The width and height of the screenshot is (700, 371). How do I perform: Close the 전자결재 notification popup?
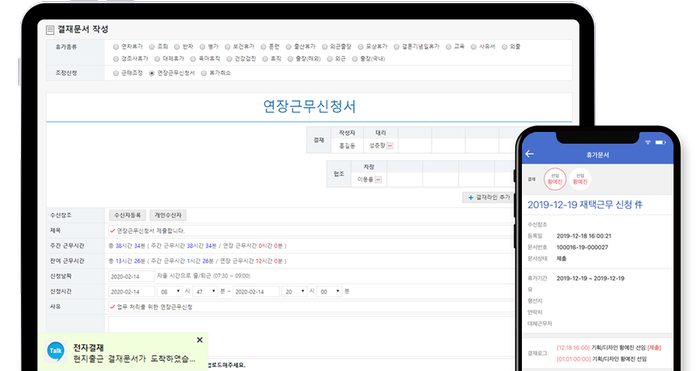pos(200,340)
